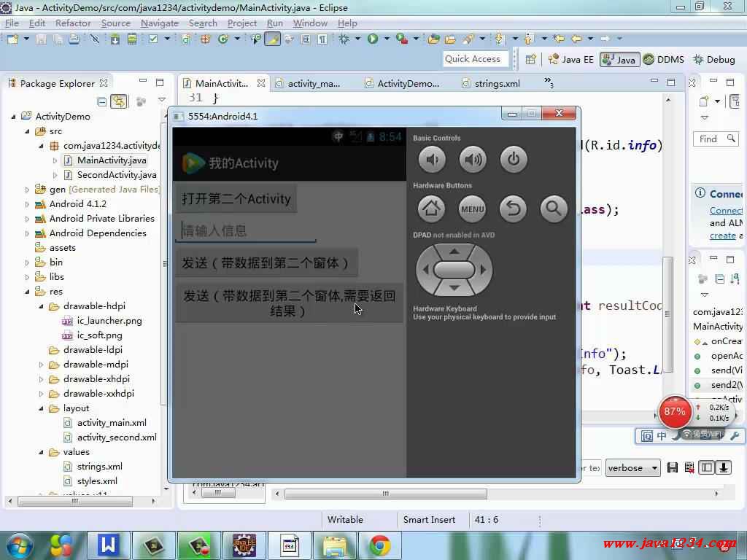This screenshot has width=747, height=560.
Task: Switch to the Java EE perspective
Action: (x=571, y=60)
